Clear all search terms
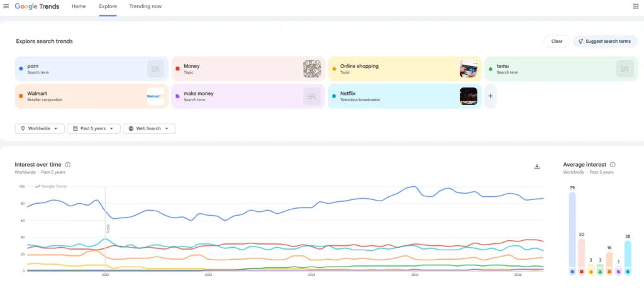Screen dimensions: 644x288 pos(557,41)
